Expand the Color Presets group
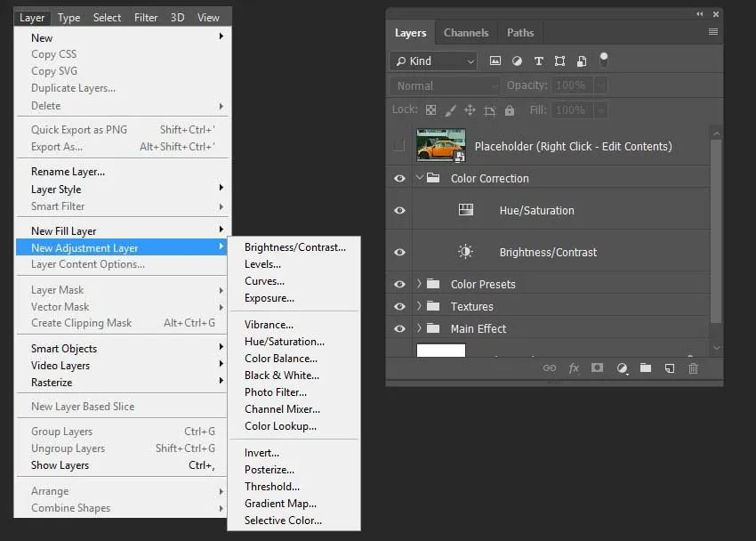756x541 pixels. [420, 284]
